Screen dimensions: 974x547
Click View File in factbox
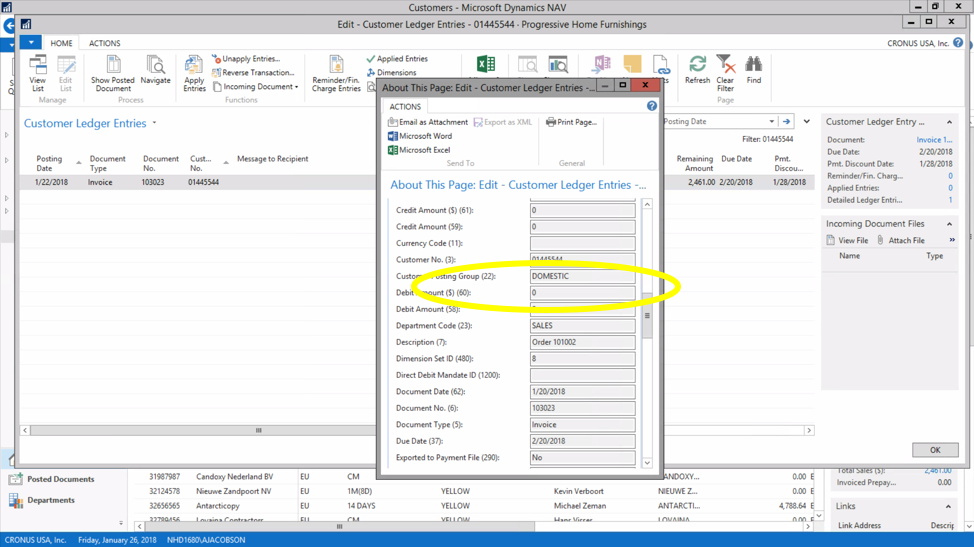click(847, 240)
